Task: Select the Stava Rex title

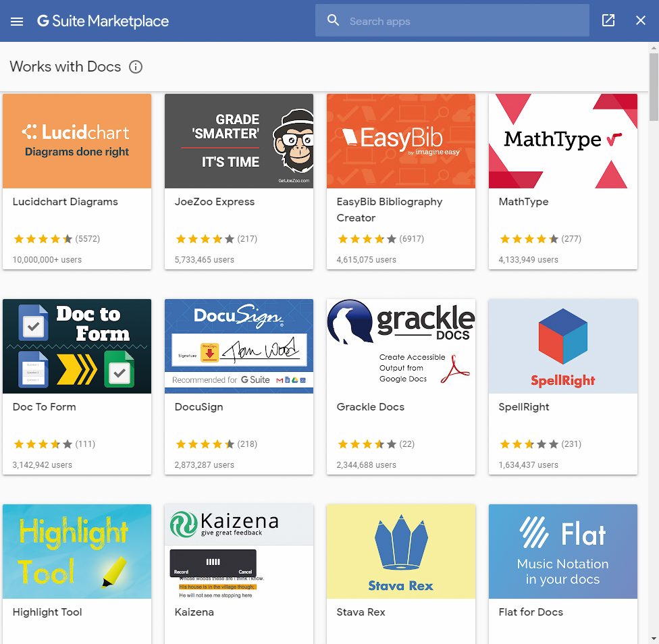Action: pos(361,612)
